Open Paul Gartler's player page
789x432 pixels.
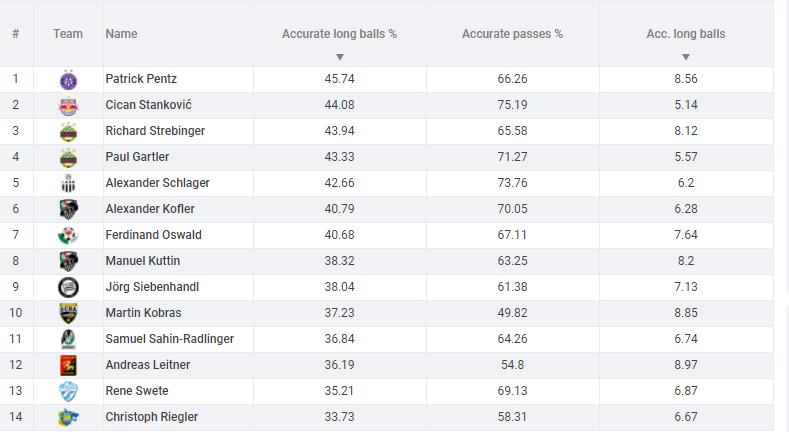(137, 157)
